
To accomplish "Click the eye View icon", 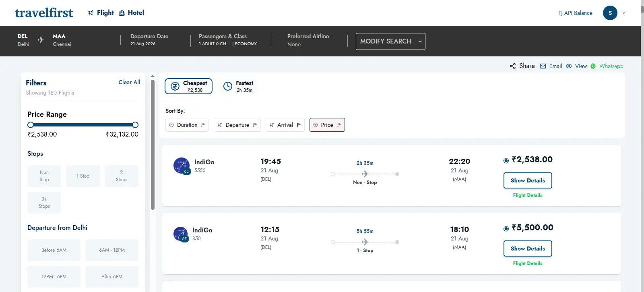I will (x=569, y=66).
